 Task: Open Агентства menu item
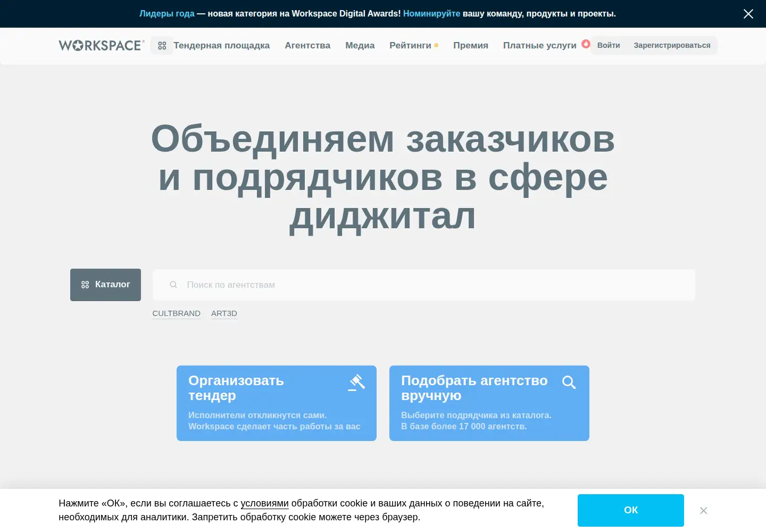point(307,46)
